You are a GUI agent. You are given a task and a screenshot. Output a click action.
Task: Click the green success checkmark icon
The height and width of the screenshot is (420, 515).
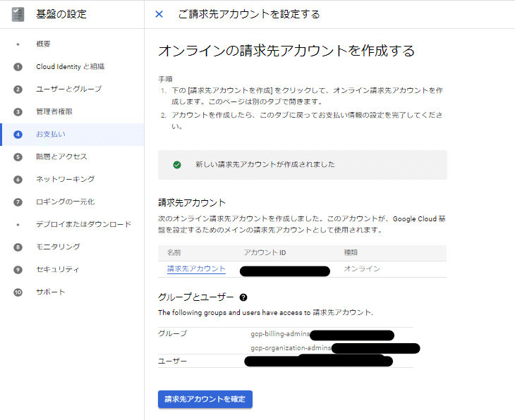click(177, 165)
